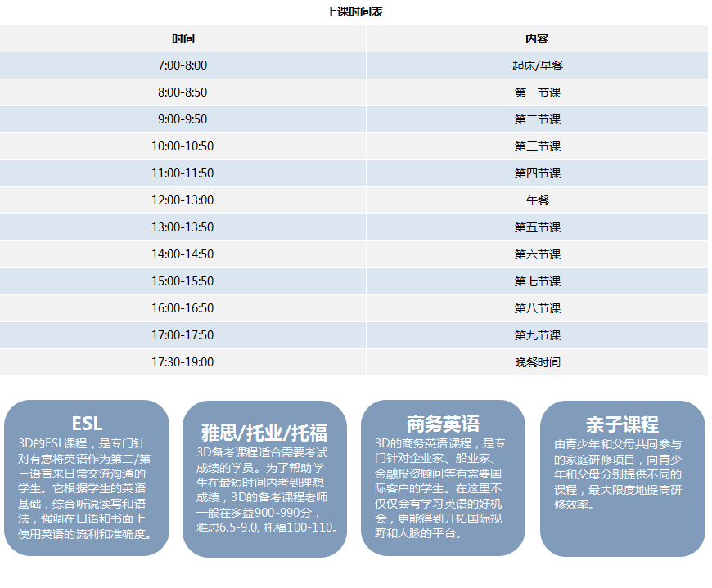
Task: Select the 第八节课 cell
Action: 537,308
